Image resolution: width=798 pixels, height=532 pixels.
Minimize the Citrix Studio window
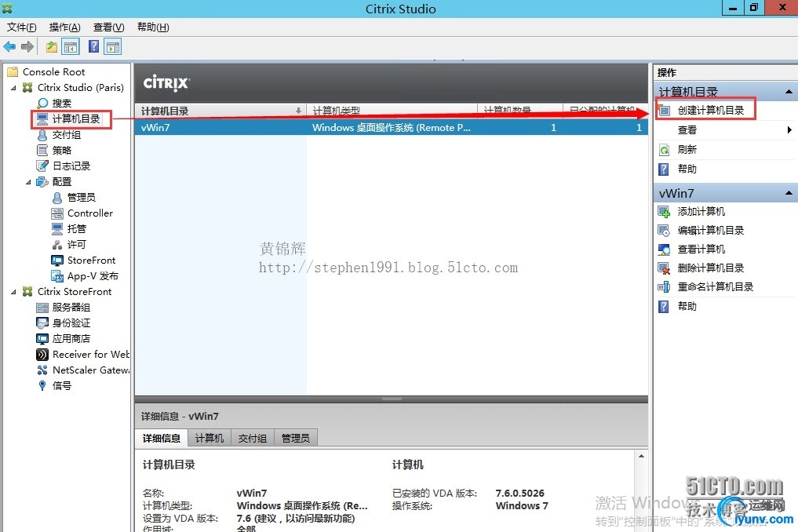(734, 8)
